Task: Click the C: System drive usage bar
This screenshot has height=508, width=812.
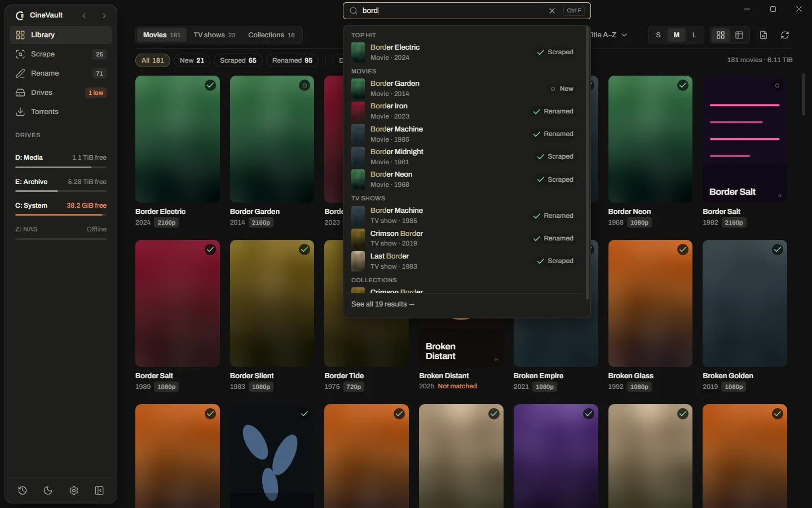Action: point(61,214)
